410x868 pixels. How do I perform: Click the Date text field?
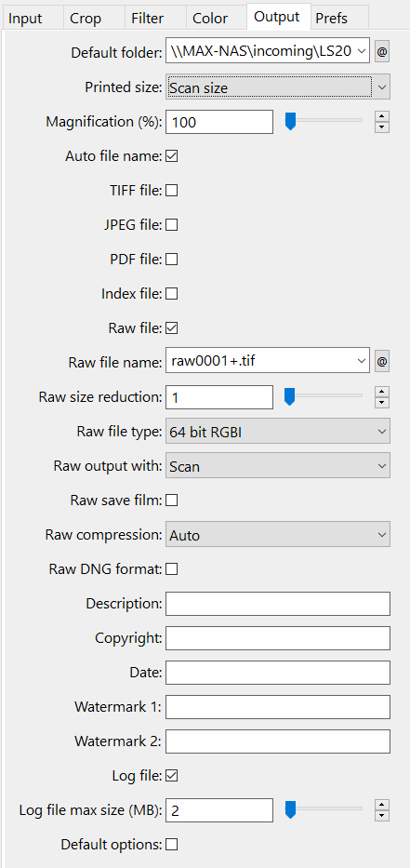278,673
